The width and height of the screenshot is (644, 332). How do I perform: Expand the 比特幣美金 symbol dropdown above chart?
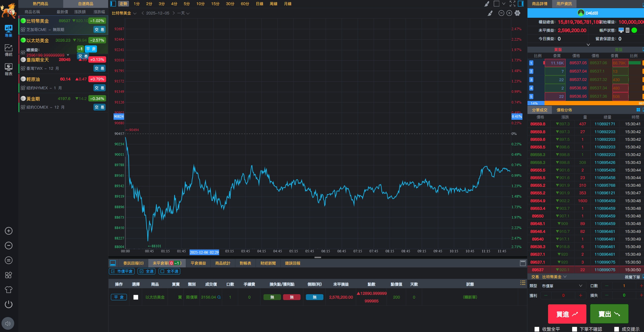pyautogui.click(x=124, y=13)
